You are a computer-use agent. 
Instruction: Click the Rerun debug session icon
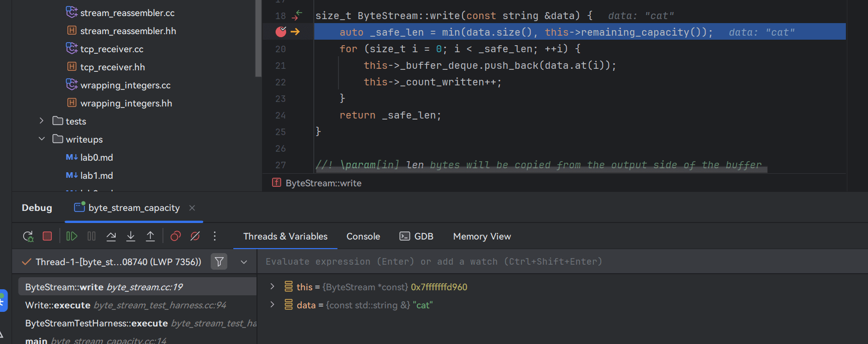28,236
